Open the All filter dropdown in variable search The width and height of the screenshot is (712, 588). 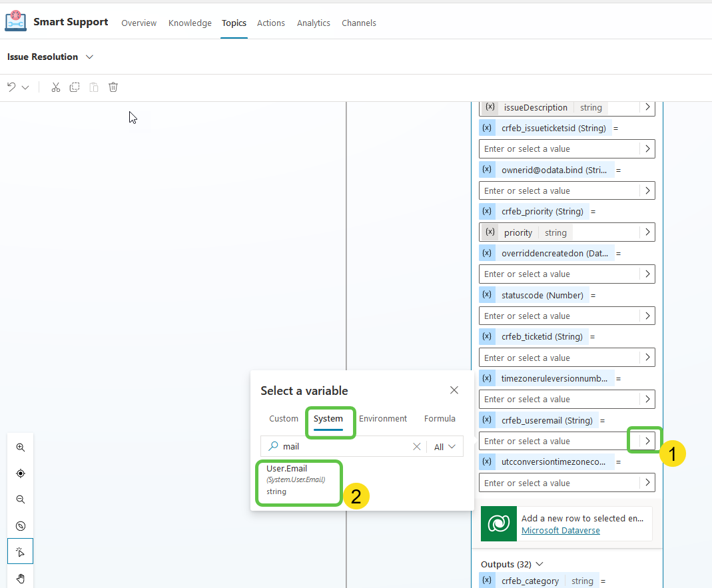[443, 446]
